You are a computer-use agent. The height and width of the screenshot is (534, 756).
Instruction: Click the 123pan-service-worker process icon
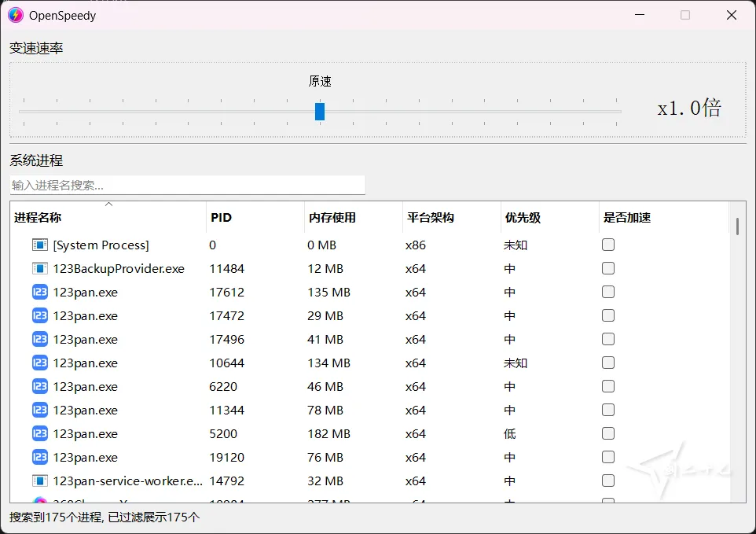point(40,481)
